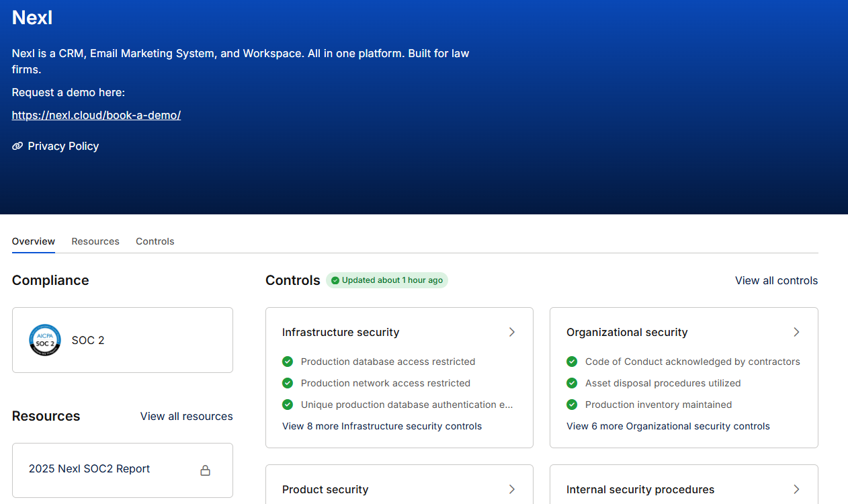Open the Product security details chevron

[x=511, y=489]
